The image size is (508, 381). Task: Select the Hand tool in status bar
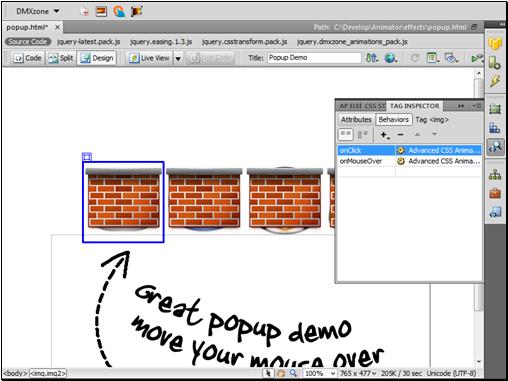(x=281, y=373)
